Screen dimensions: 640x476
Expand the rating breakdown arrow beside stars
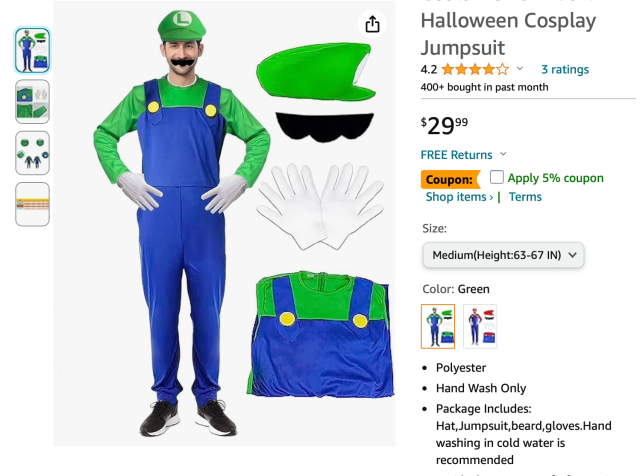(520, 70)
